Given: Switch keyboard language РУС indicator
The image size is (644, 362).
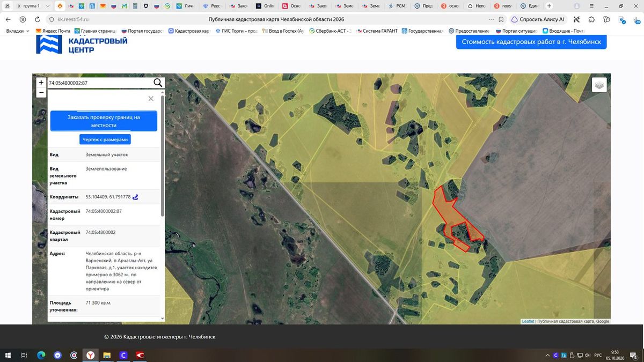Looking at the screenshot, I should click(x=597, y=355).
